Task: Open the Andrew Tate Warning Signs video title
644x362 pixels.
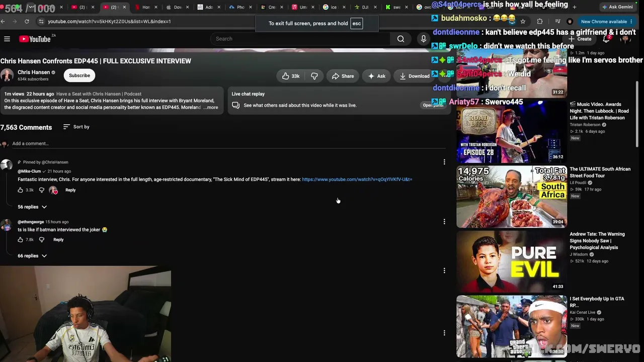Action: (x=597, y=241)
